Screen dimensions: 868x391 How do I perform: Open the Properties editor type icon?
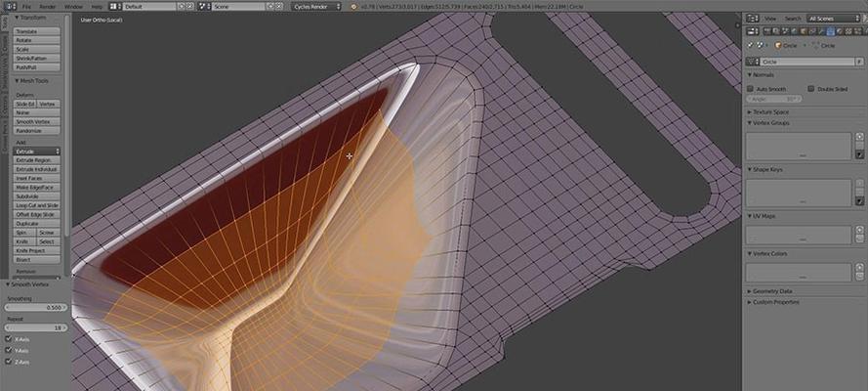(753, 31)
